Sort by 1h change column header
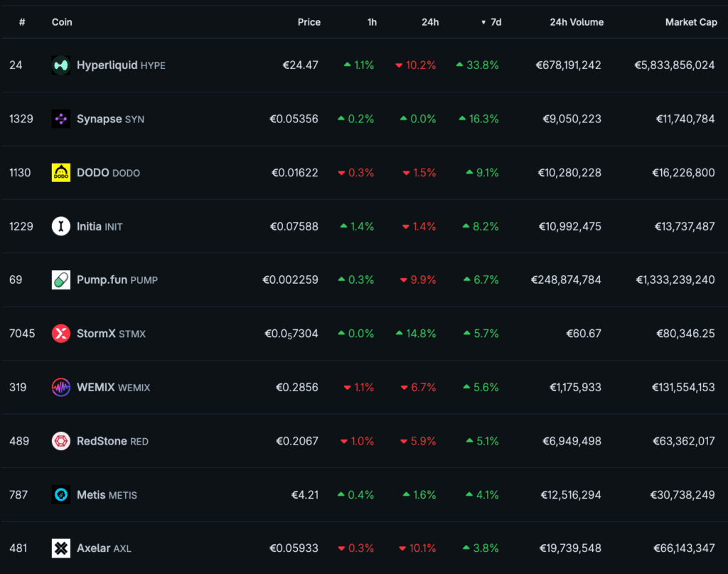 [x=372, y=22]
